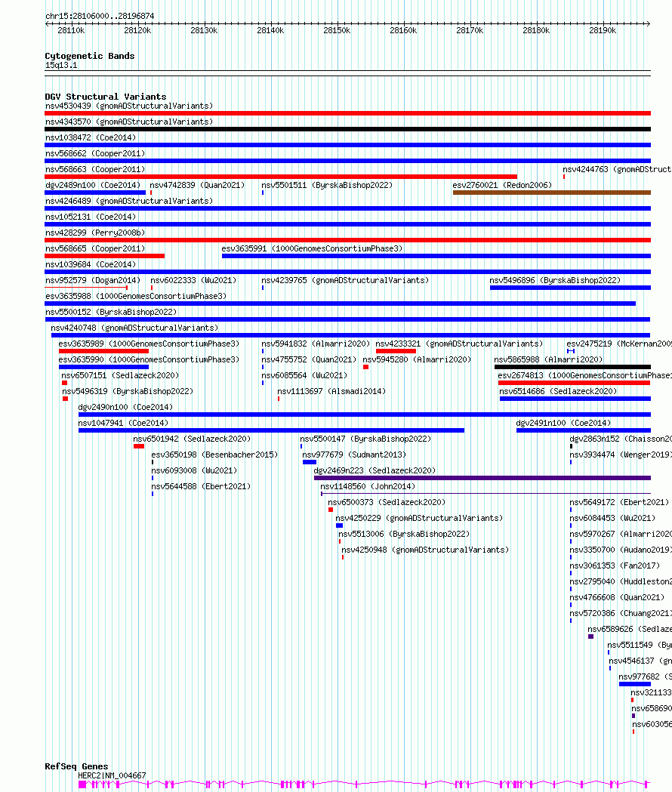Click nsv5941832 (Almarri2020) label

point(316,344)
